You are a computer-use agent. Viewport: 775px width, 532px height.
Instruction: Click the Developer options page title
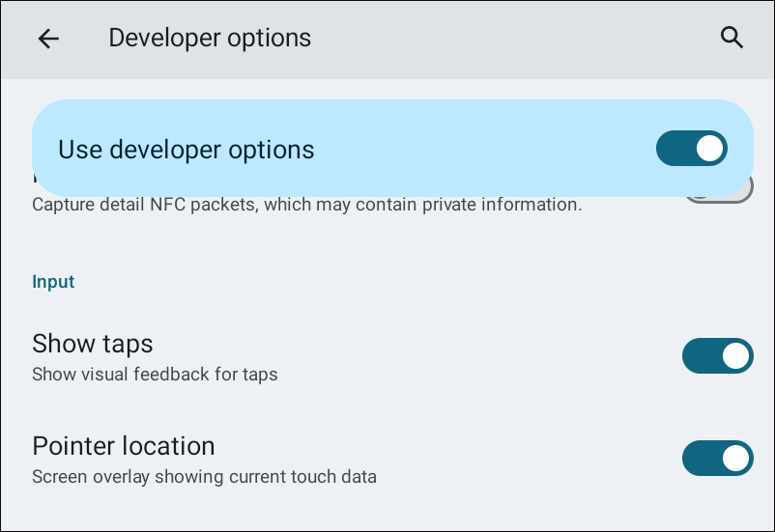tap(210, 39)
